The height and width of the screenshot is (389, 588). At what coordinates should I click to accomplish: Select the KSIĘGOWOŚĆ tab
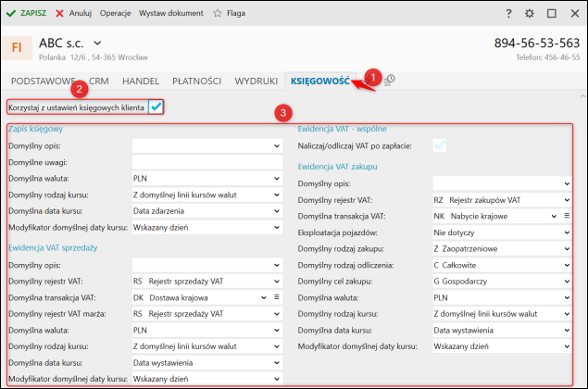tap(320, 81)
